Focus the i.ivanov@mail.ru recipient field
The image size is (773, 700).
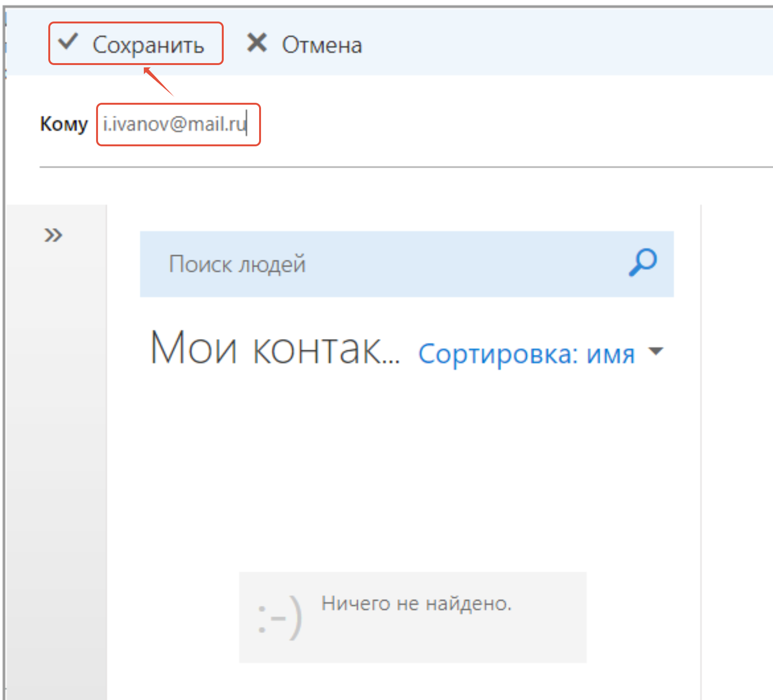coord(175,124)
